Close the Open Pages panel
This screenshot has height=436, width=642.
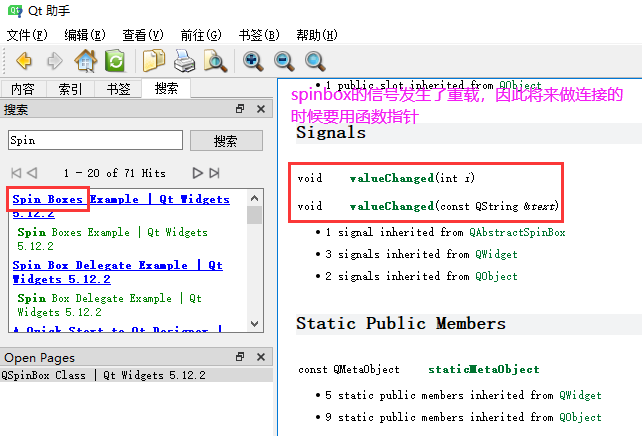click(261, 357)
